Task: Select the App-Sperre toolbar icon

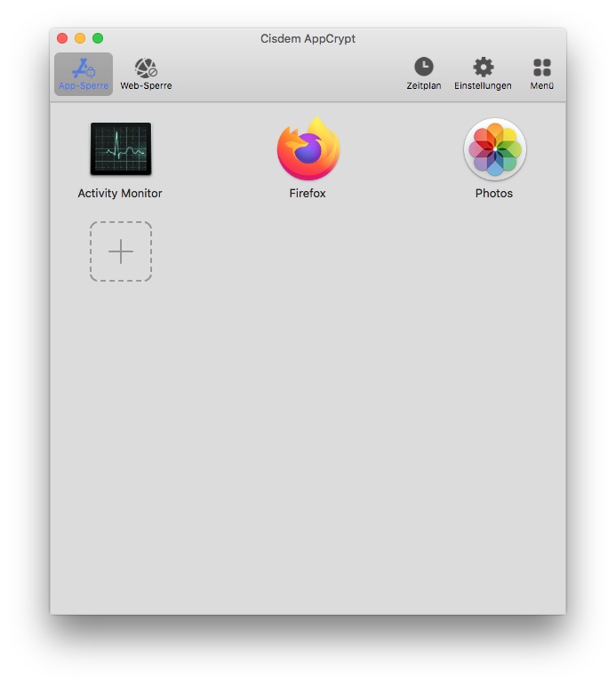Action: pos(84,68)
